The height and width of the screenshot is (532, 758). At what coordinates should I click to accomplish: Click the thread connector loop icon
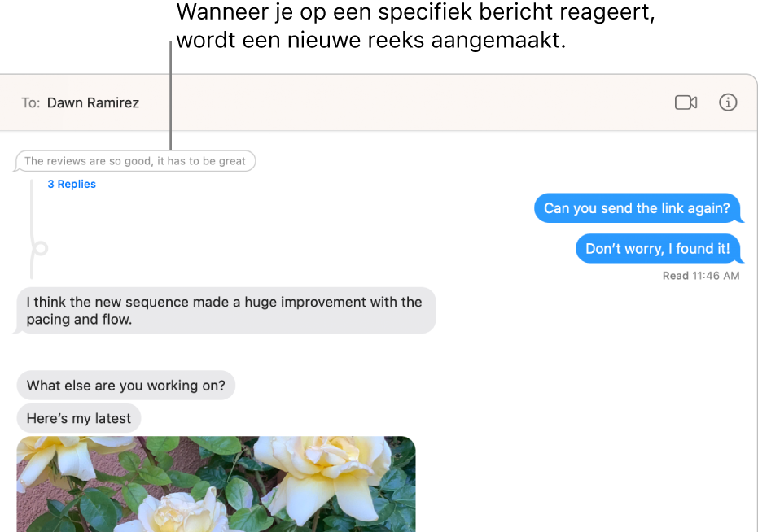[x=41, y=248]
